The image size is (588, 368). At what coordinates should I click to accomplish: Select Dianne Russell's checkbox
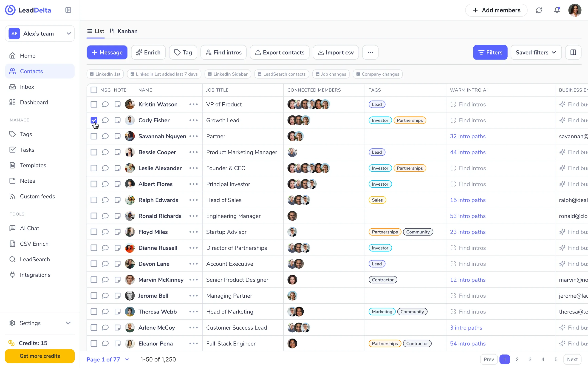(94, 248)
